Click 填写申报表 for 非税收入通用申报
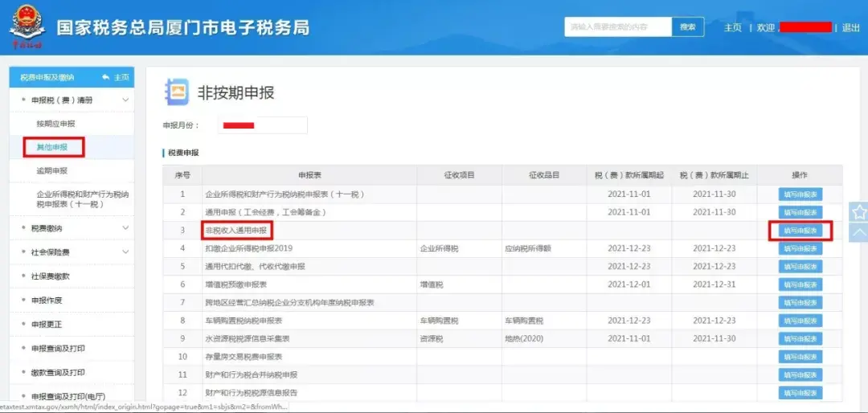868x413 pixels. pyautogui.click(x=800, y=231)
